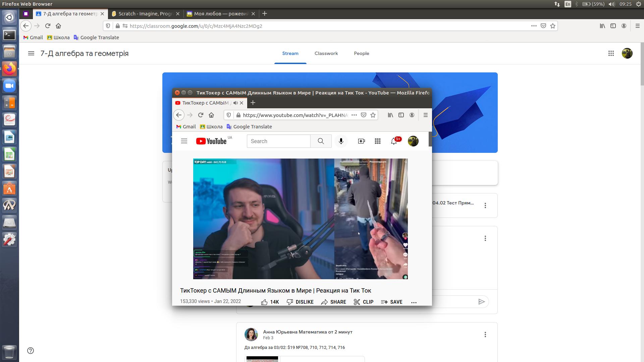
Task: Open YouTube apps grid icon
Action: (377, 141)
